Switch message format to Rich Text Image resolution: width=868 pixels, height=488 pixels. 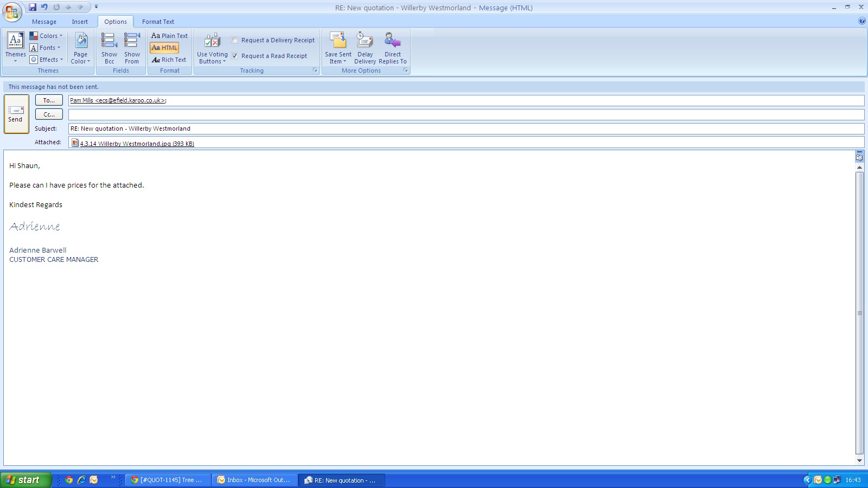169,60
